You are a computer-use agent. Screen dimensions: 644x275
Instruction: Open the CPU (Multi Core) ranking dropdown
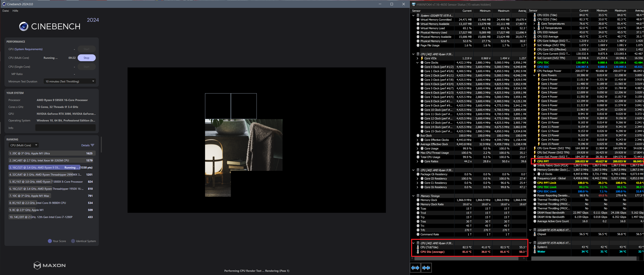click(x=24, y=145)
